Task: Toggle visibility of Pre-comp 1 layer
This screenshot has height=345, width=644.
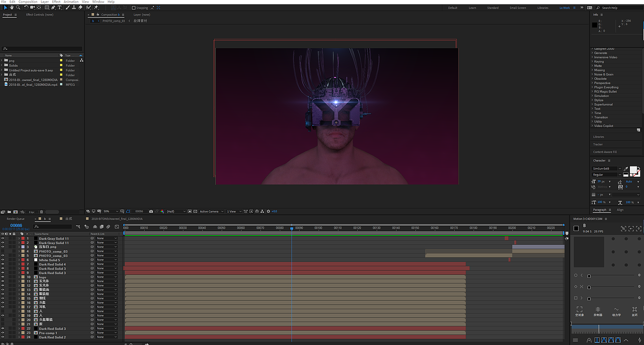Action: pyautogui.click(x=3, y=333)
